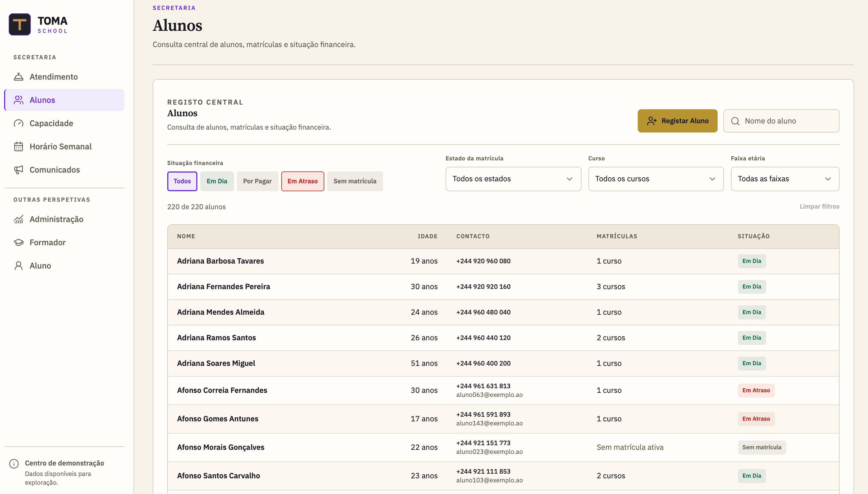Click the 220 de 220 alunos count
This screenshot has width=868, height=494.
196,207
